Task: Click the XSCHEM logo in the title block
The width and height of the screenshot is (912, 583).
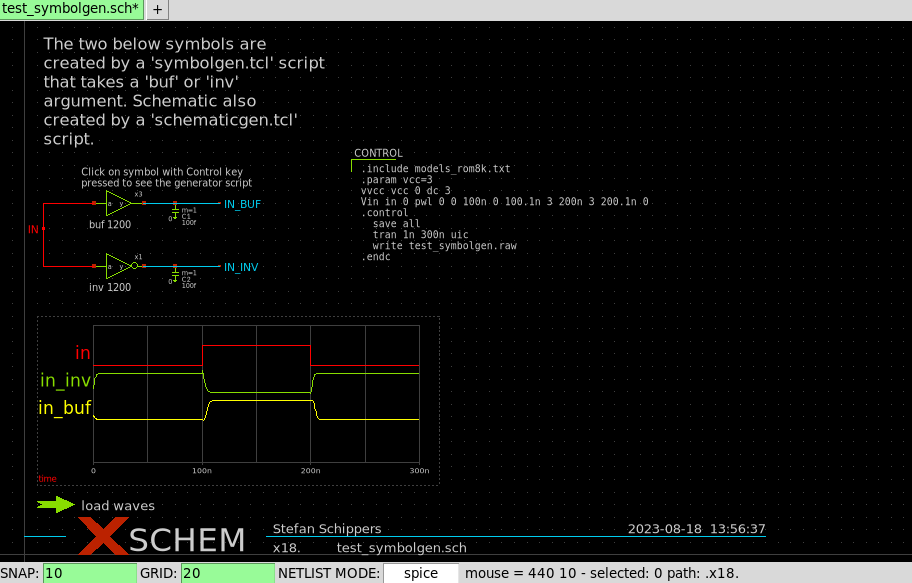Action: click(x=162, y=539)
